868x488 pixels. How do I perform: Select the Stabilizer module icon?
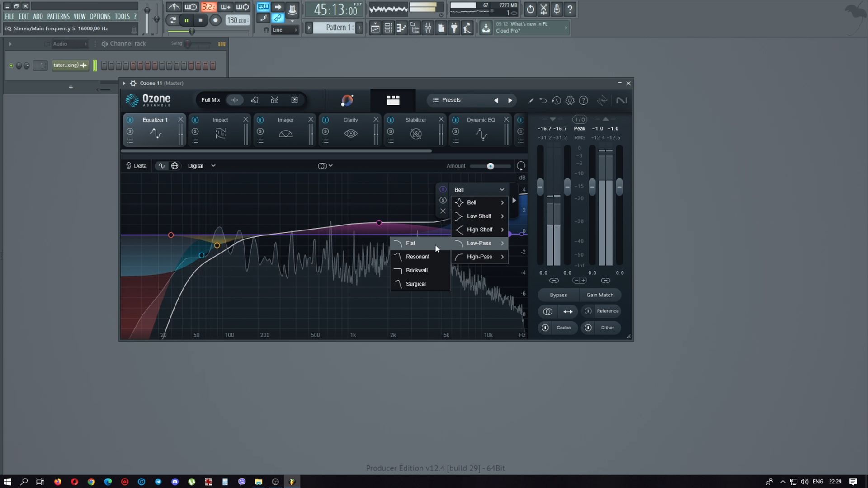(x=416, y=134)
